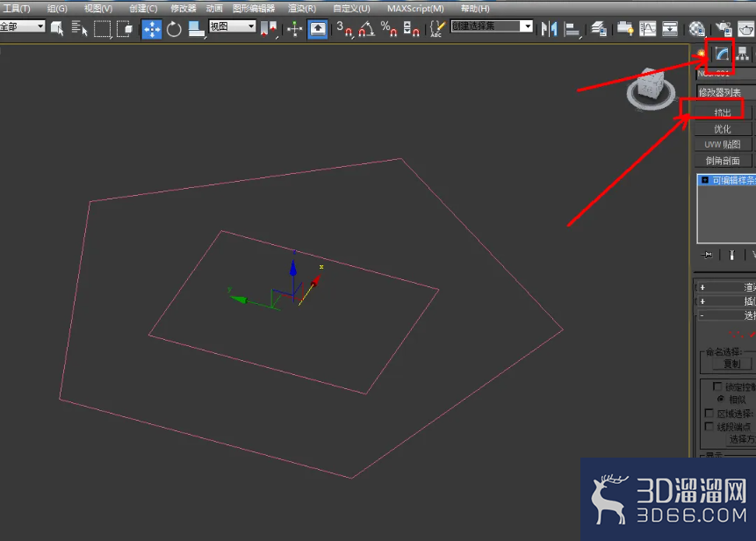Toggle Pin Stack icon
756x541 pixels.
click(707, 255)
